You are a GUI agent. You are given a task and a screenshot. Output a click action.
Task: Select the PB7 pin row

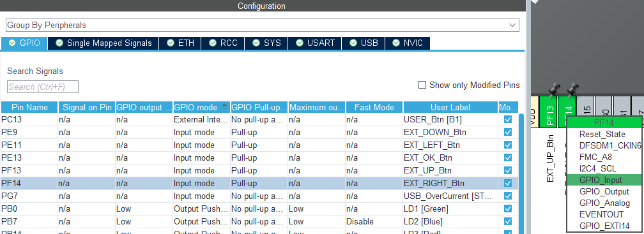[x=259, y=221]
